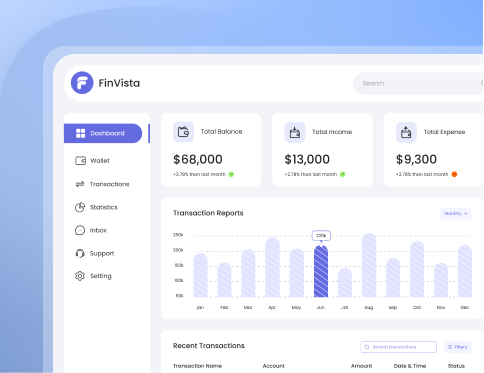
Task: Click orange indicator under Total Expense
Action: click(454, 174)
